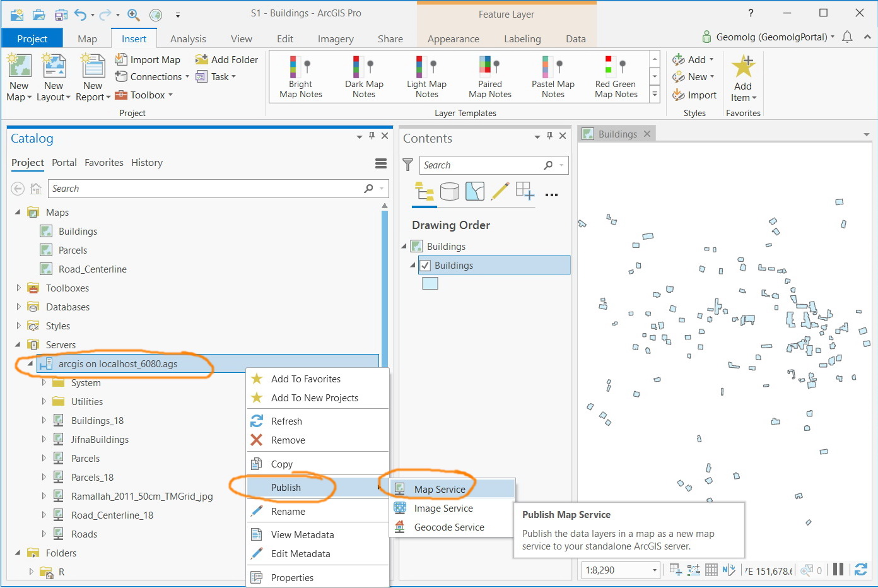Viewport: 878px width, 588px height.
Task: Close the Buildings map view tab
Action: 647,134
